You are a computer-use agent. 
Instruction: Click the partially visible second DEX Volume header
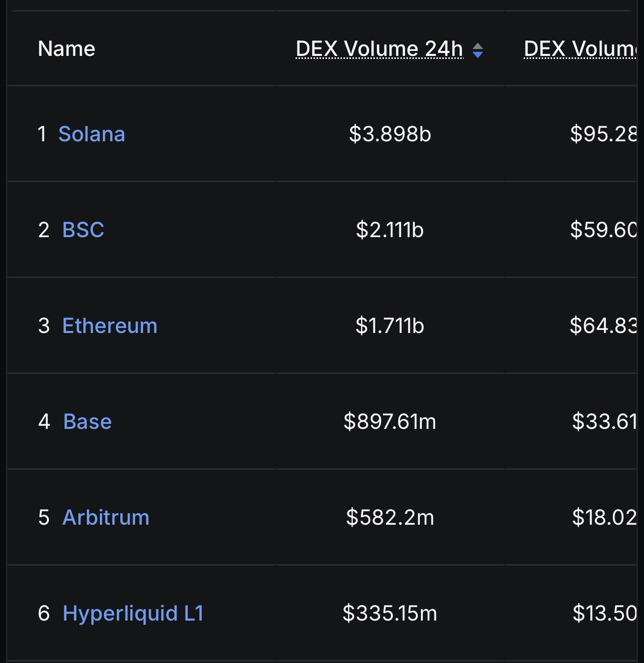580,49
